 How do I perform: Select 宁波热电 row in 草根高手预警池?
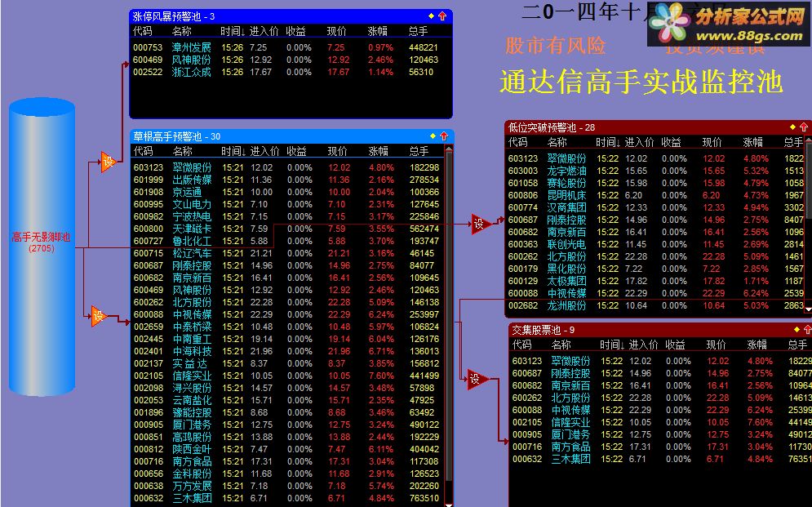[x=286, y=216]
